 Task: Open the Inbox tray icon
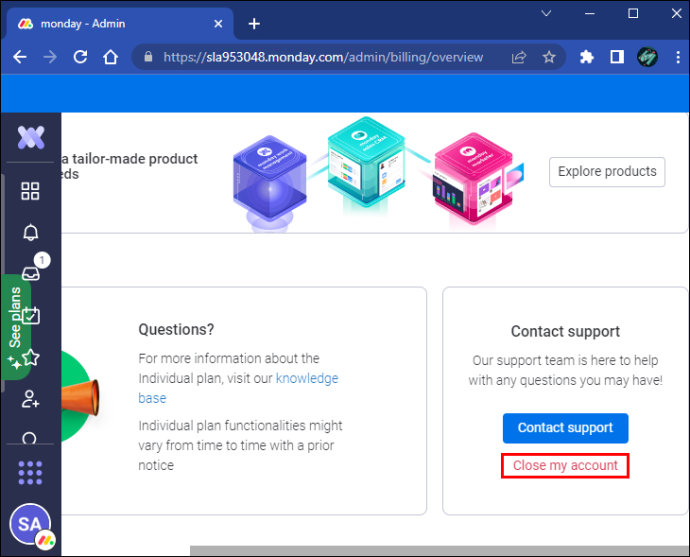30,273
